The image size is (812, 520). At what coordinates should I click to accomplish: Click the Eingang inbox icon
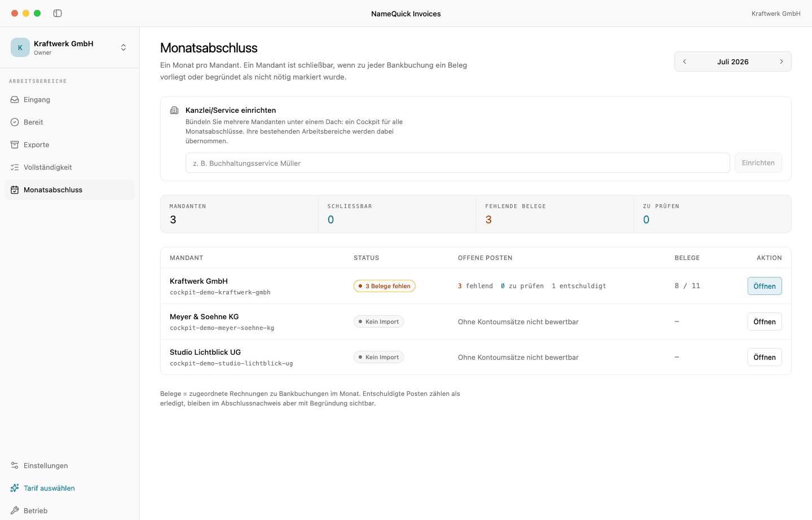[x=15, y=100]
